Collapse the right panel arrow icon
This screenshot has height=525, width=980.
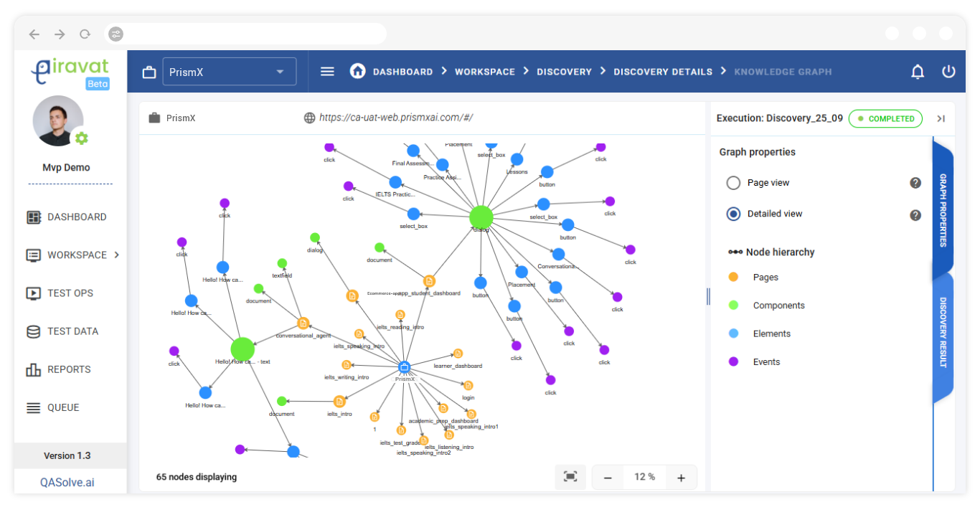click(941, 118)
